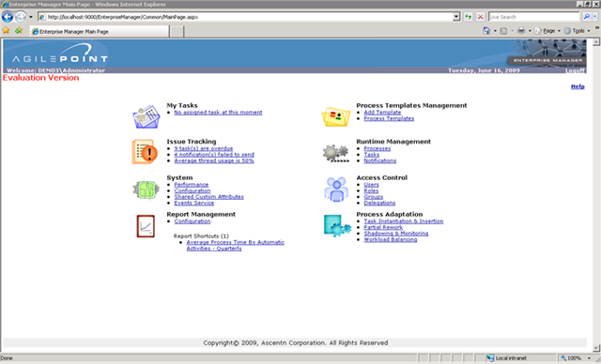Open the Partial Rework link

383,227
